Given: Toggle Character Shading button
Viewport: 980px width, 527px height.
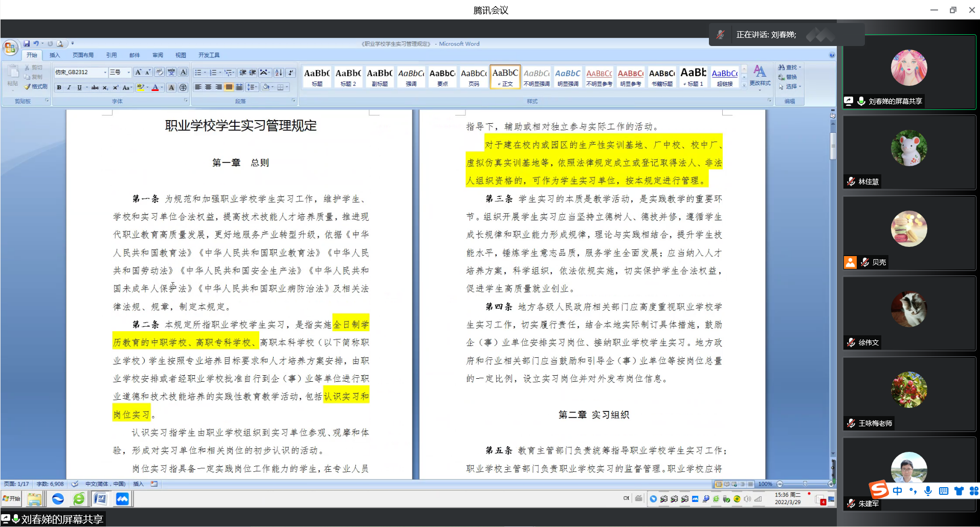Looking at the screenshot, I should tap(172, 87).
